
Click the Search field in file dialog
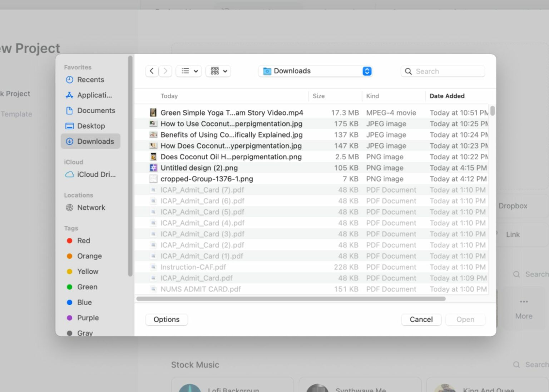pyautogui.click(x=443, y=71)
